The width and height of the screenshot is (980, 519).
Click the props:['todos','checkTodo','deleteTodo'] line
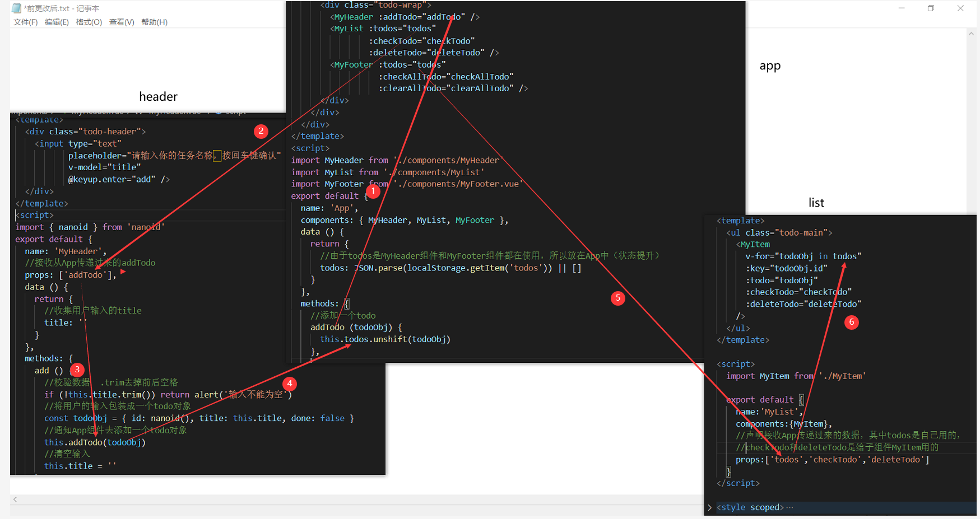coord(833,460)
